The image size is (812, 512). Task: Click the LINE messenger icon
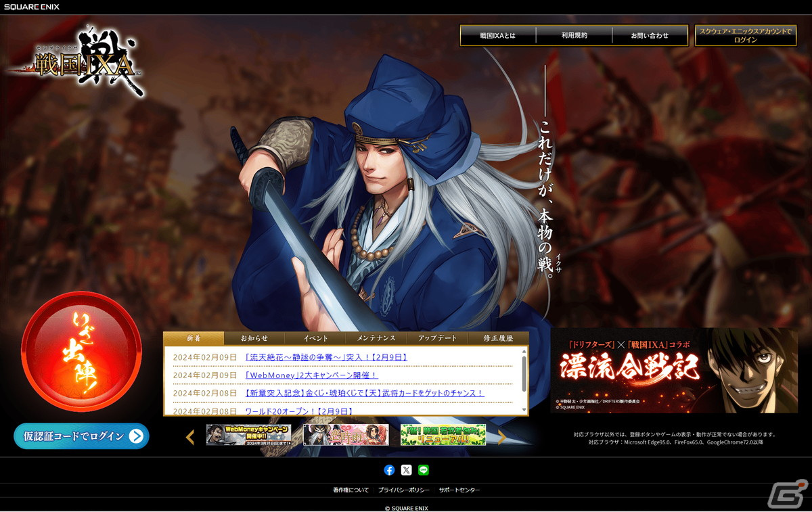coord(424,469)
